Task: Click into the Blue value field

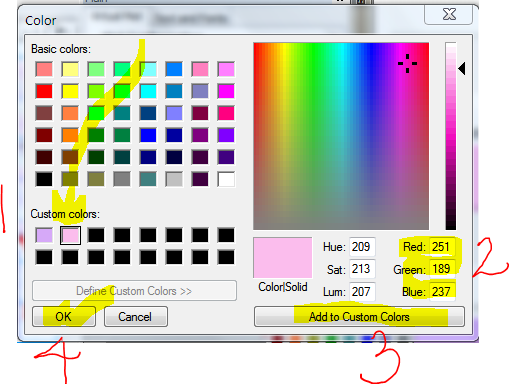Action: tap(442, 292)
